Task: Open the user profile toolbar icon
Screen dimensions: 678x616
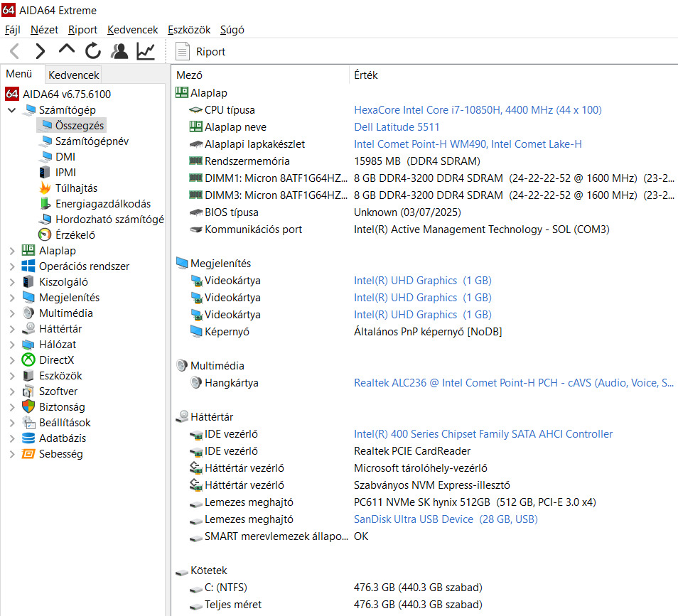Action: point(119,51)
